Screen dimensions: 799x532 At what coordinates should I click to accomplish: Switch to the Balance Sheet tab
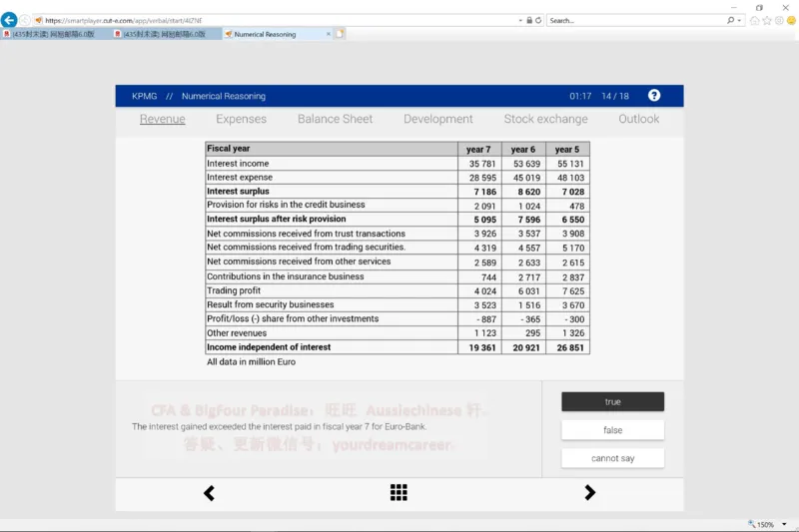point(335,119)
